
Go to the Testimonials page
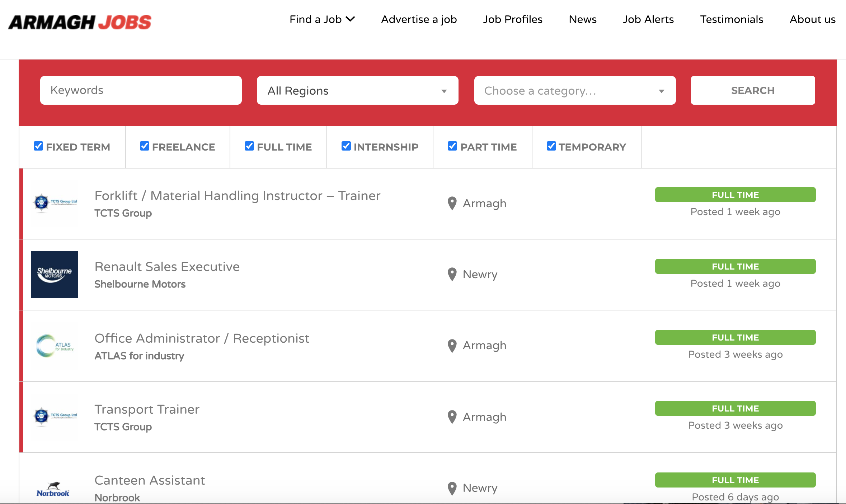[x=732, y=19]
